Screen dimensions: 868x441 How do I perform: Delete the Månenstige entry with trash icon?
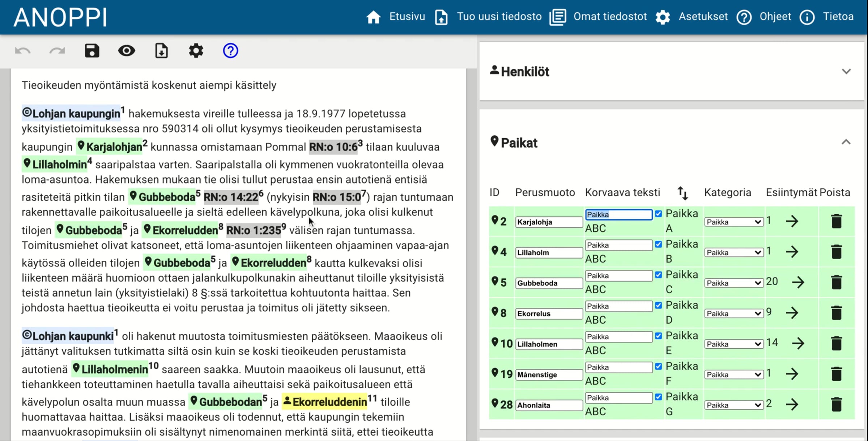[837, 374]
